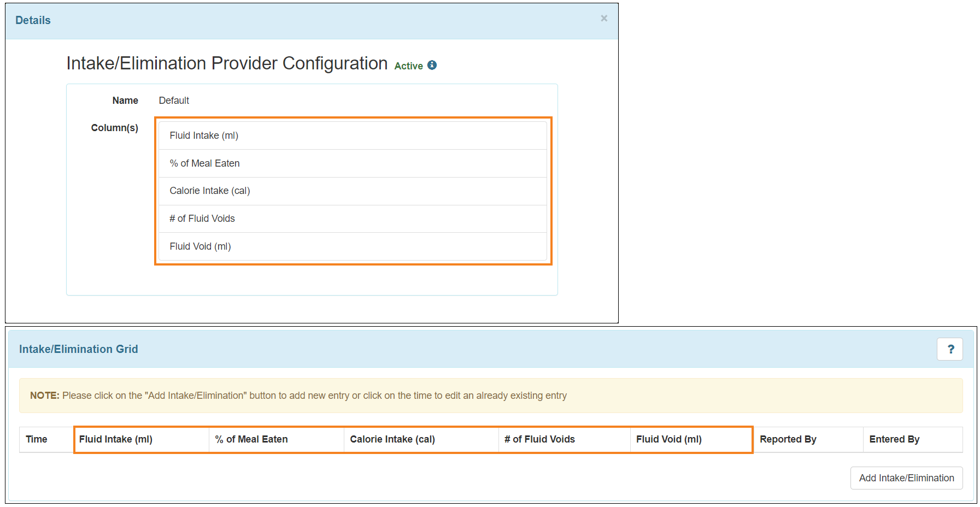Select the # of Fluid Voids list item

pos(353,219)
